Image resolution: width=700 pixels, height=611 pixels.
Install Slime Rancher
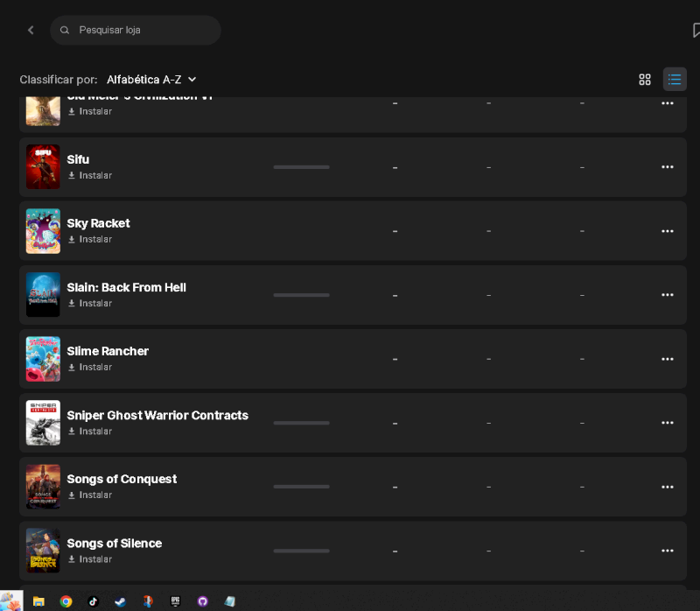coord(90,367)
